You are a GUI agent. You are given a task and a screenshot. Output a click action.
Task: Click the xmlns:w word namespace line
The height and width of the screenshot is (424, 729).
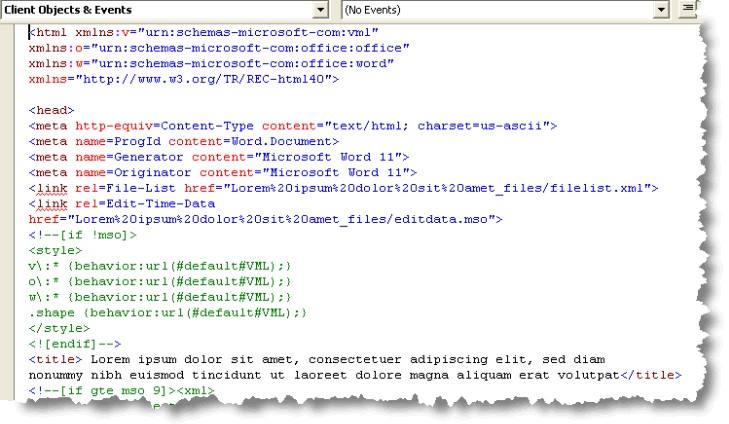[x=204, y=63]
